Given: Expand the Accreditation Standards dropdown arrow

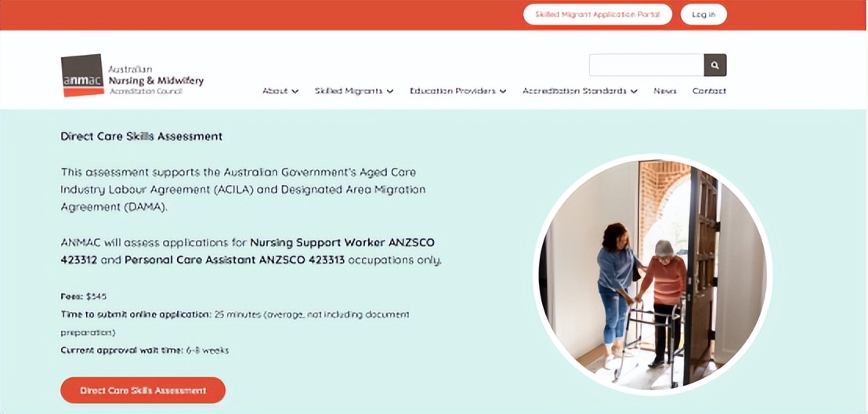Looking at the screenshot, I should tap(634, 92).
